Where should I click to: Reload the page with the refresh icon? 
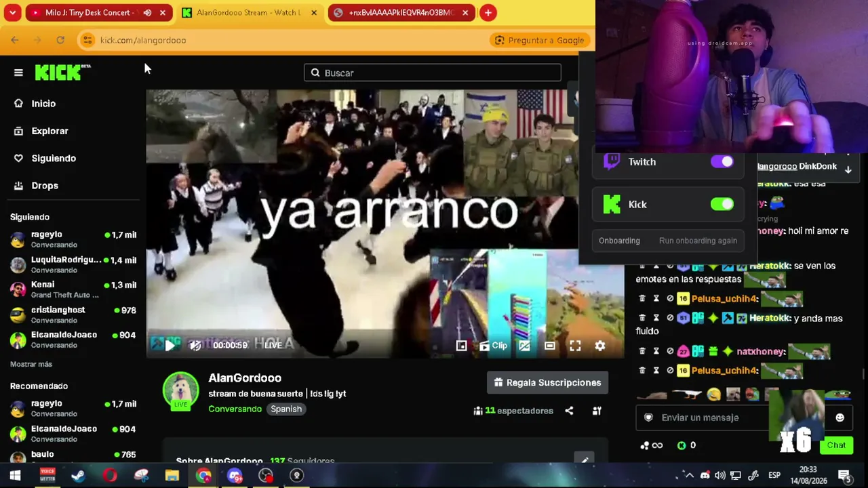[x=60, y=40]
